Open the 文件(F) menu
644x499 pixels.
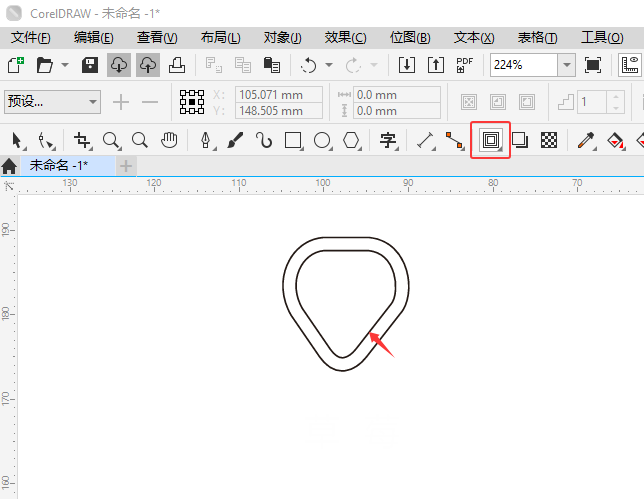tap(30, 38)
